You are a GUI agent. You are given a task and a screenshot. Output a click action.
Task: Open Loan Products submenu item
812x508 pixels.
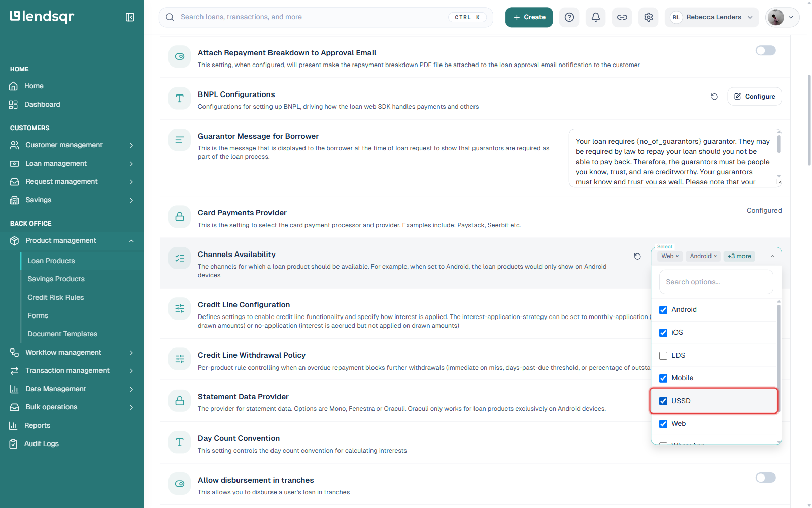(51, 261)
